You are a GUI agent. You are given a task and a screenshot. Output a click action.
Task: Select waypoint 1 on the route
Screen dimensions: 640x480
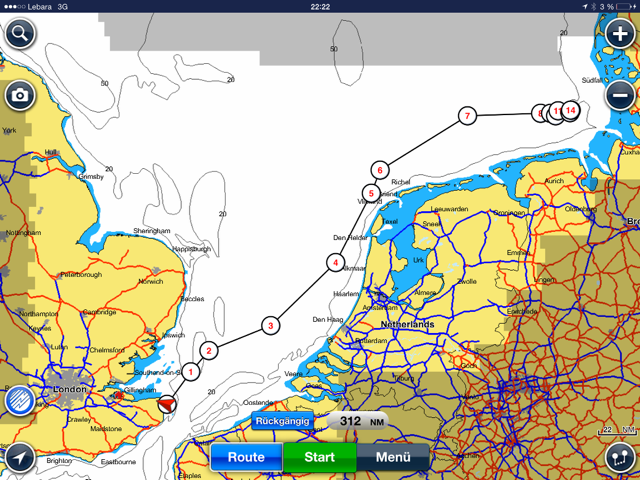[190, 371]
